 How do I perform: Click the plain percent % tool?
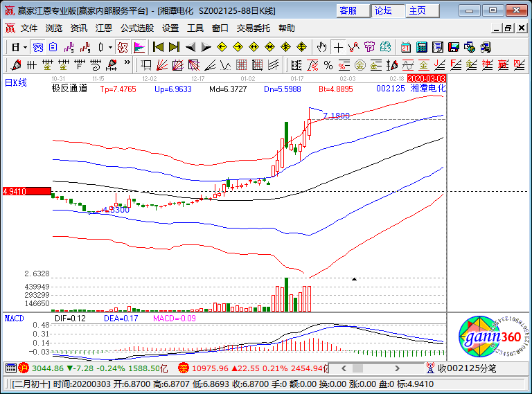point(328,65)
